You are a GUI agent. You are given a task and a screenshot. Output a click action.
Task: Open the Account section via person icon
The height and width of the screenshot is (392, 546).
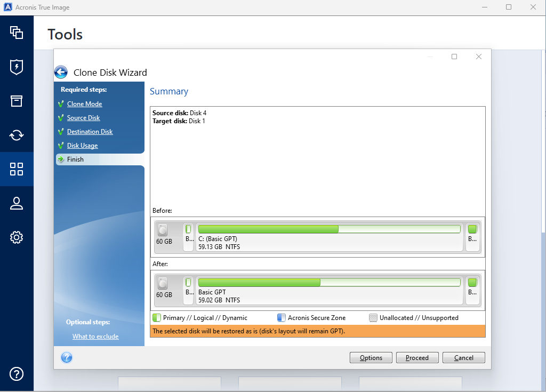pyautogui.click(x=17, y=203)
